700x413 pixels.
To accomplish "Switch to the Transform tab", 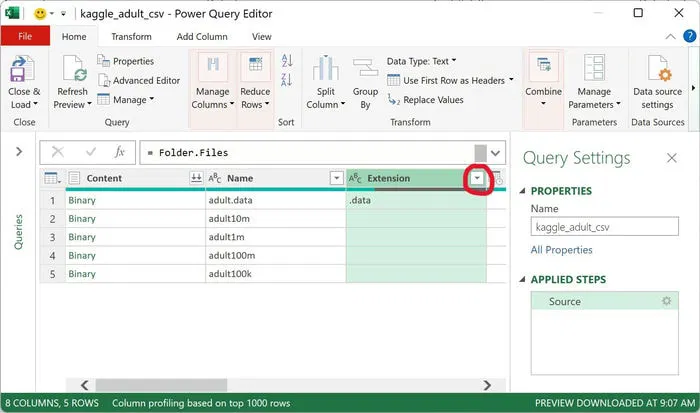I will pyautogui.click(x=131, y=37).
